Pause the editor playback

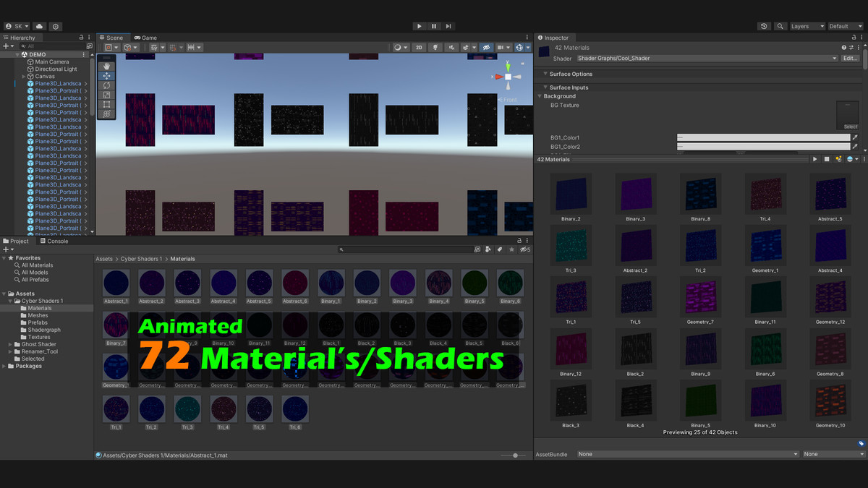click(434, 26)
